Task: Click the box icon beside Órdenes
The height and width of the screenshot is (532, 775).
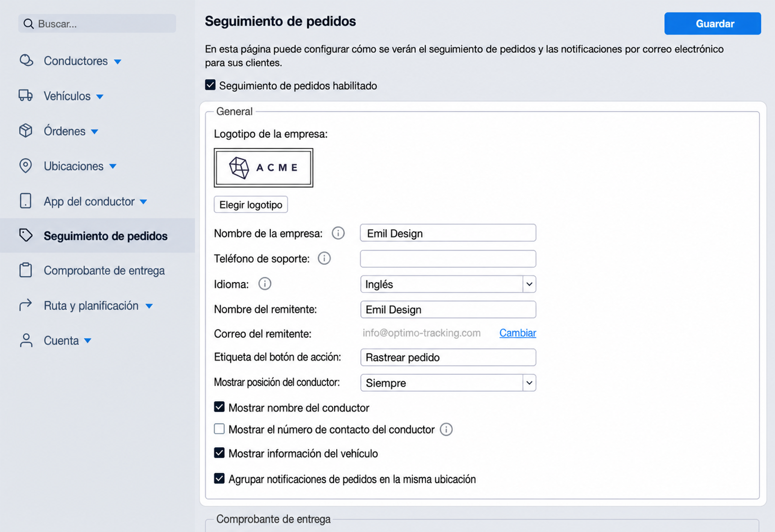Action: [x=26, y=131]
